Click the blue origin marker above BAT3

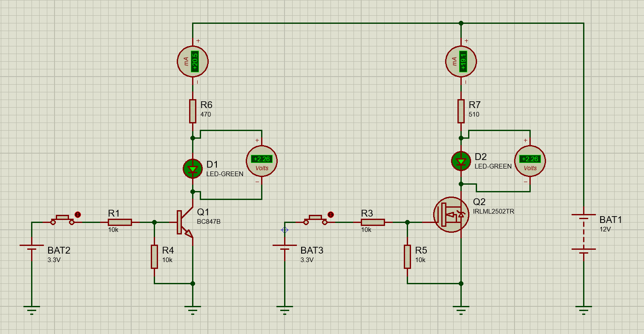[x=285, y=230]
